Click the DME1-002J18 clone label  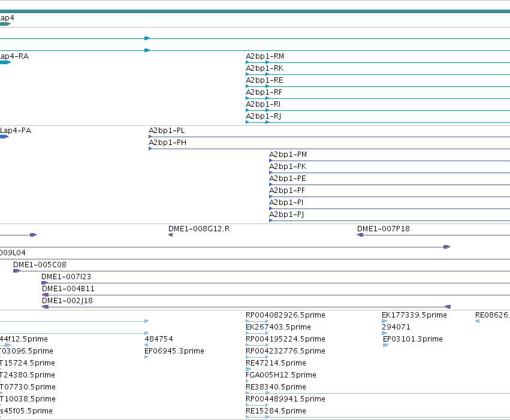(x=67, y=301)
